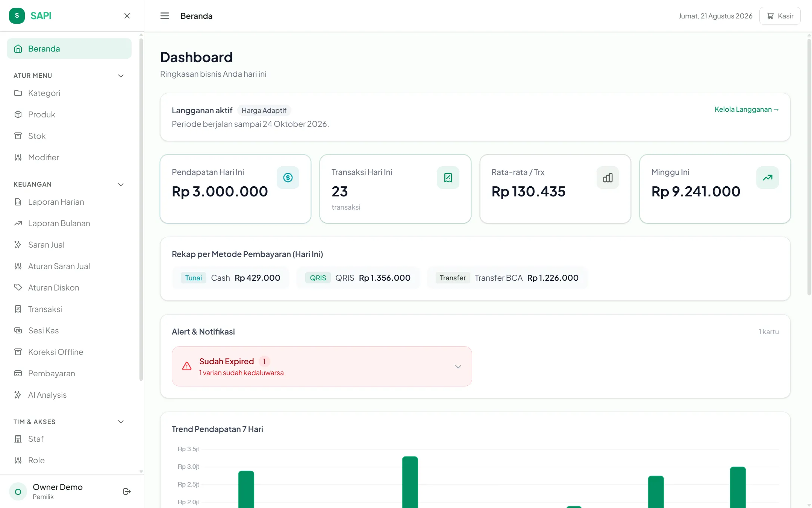Open Pembayaran menu entry
The height and width of the screenshot is (508, 812).
point(52,373)
